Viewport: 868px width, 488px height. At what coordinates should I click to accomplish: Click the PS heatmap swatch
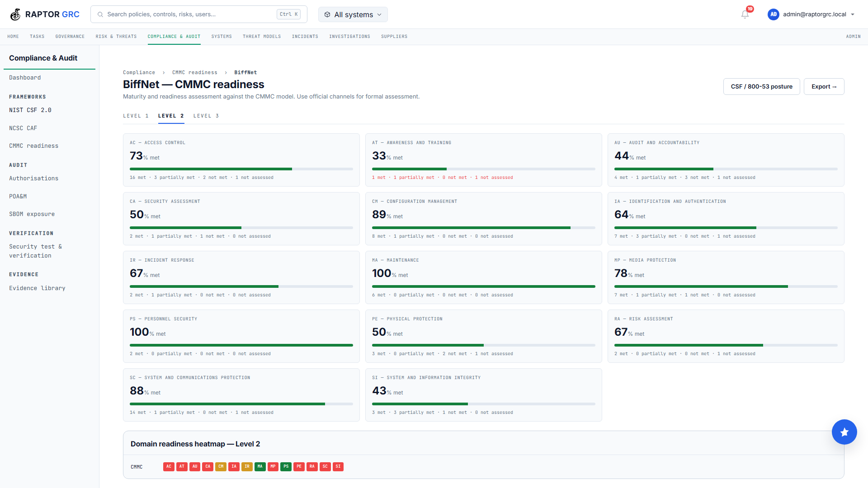[286, 467]
